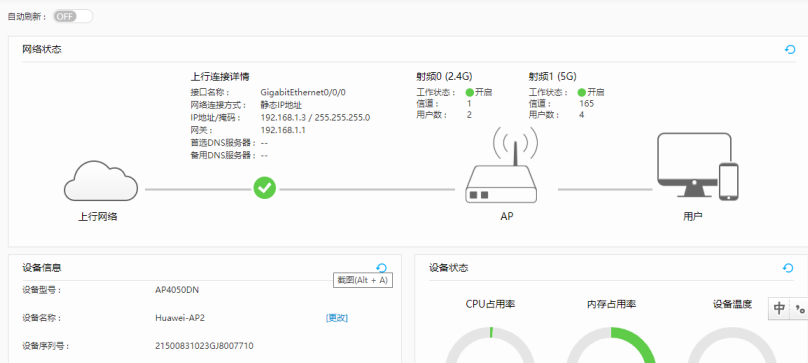
Task: Click the punctuation toggle on IME bar
Action: pyautogui.click(x=799, y=308)
